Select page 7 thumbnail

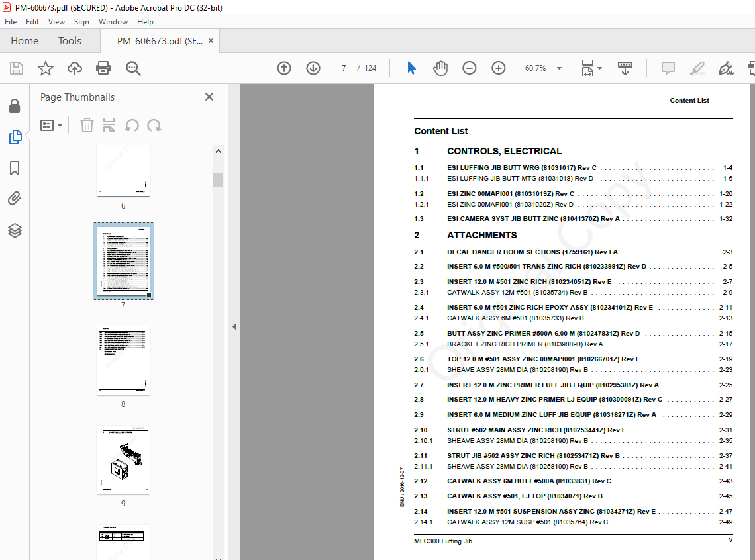(x=123, y=261)
